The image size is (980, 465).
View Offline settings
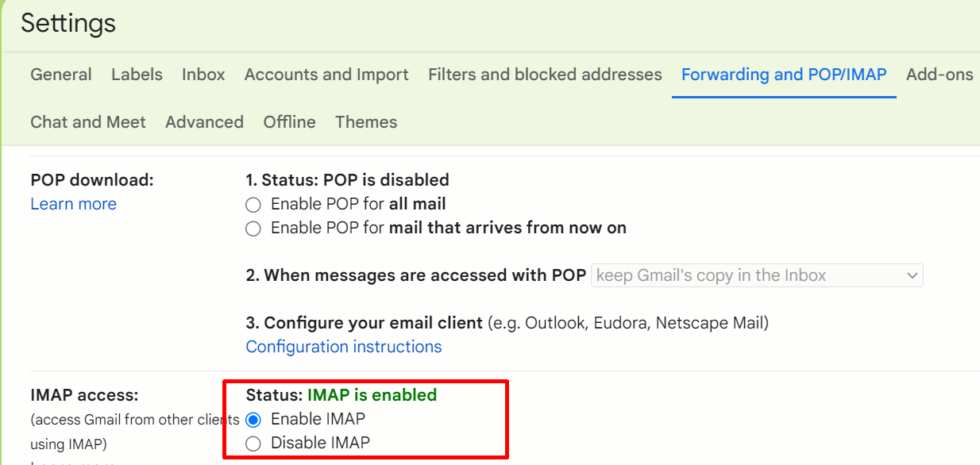click(289, 121)
